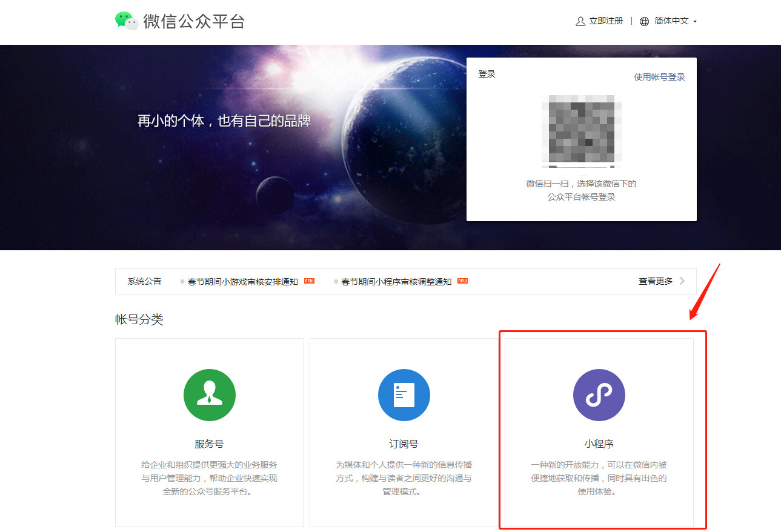Click the 帐号分类 heading
This screenshot has width=781, height=532.
click(139, 319)
